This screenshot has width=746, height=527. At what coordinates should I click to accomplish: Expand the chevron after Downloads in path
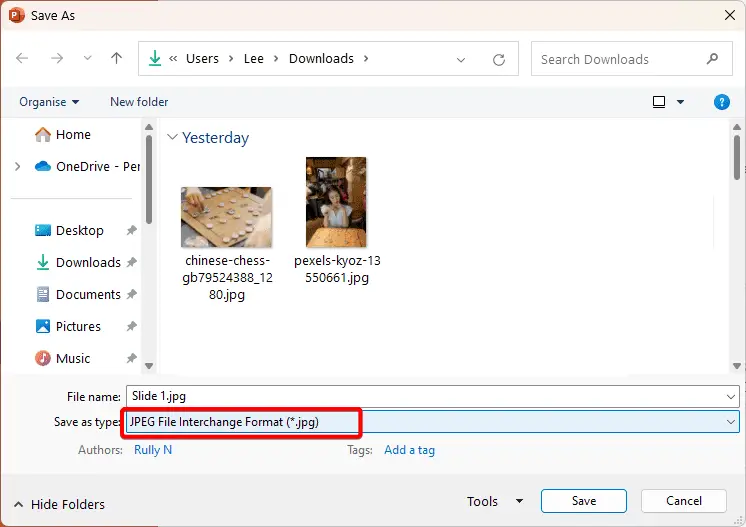[366, 59]
